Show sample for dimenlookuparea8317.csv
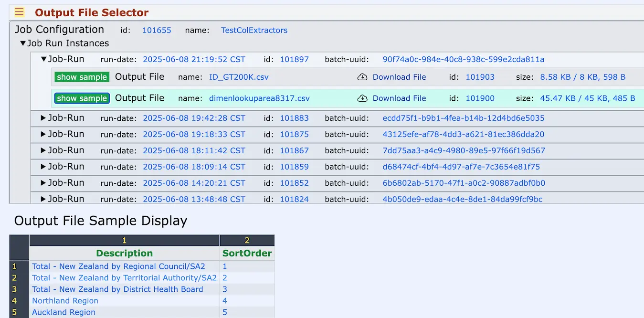Viewport: 644px width, 318px height. tap(82, 98)
